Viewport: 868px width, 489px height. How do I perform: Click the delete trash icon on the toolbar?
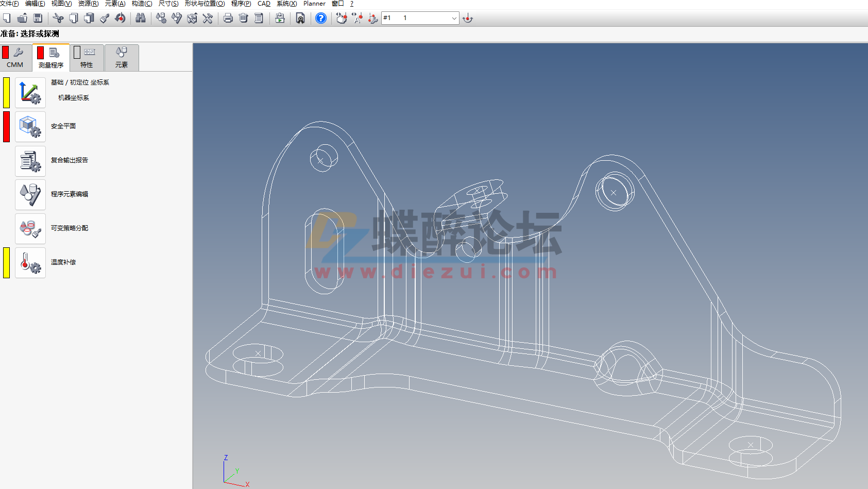[x=243, y=18]
